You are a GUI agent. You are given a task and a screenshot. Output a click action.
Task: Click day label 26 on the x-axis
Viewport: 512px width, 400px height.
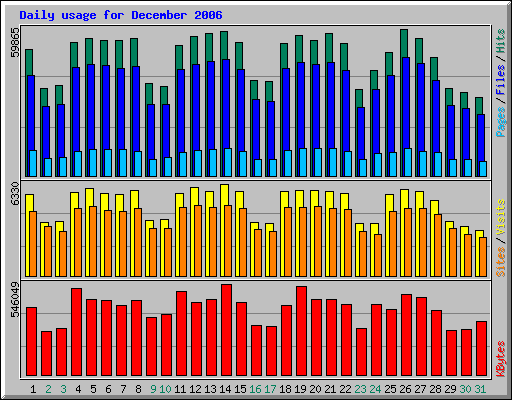[405, 389]
